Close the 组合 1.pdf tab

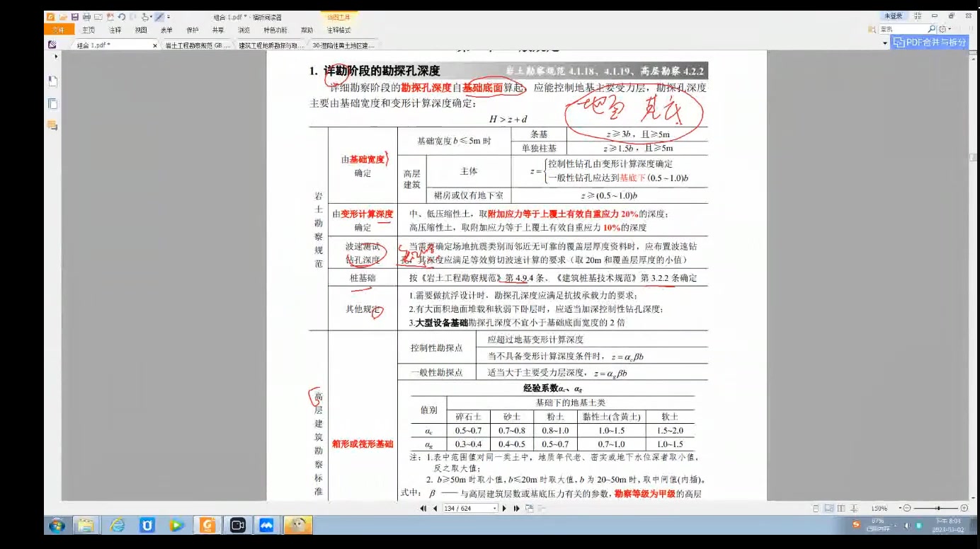coord(156,45)
